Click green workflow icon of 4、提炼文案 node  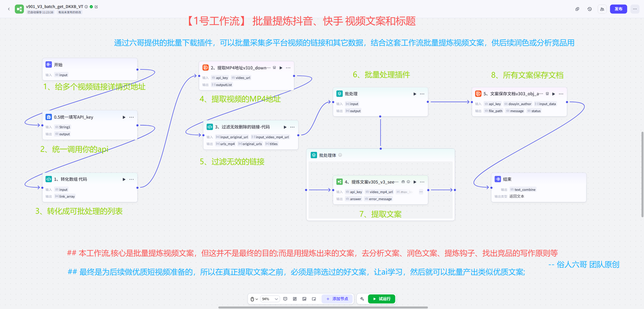pos(340,182)
